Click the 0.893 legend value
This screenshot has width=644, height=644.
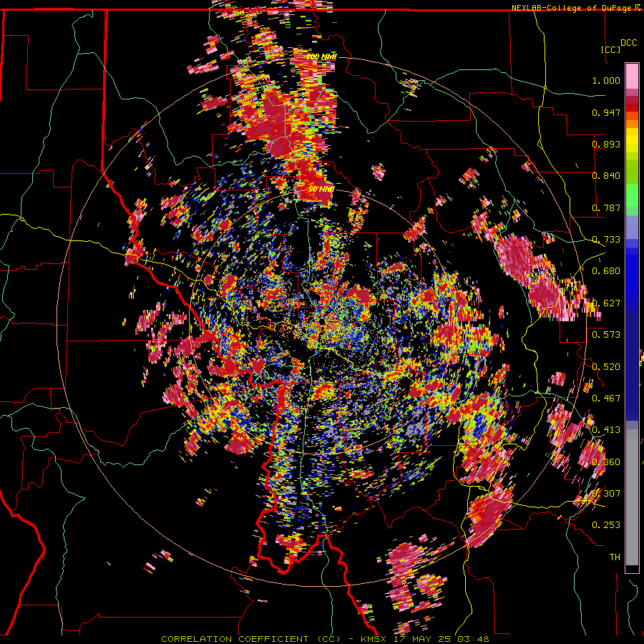[x=606, y=144]
